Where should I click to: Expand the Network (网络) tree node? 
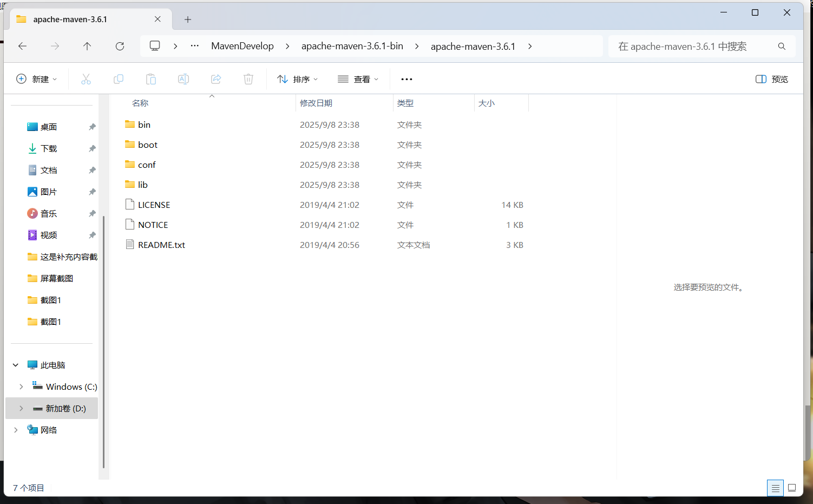click(16, 430)
